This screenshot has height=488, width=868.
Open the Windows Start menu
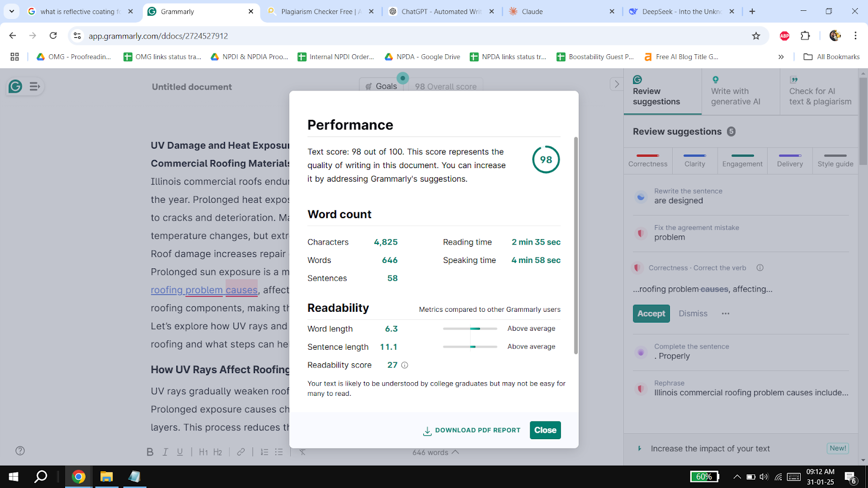14,477
